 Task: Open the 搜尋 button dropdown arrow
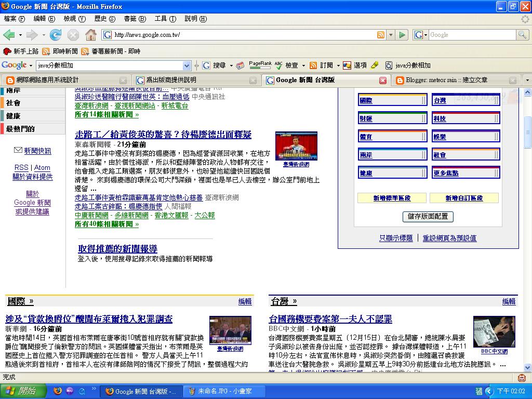[231, 65]
